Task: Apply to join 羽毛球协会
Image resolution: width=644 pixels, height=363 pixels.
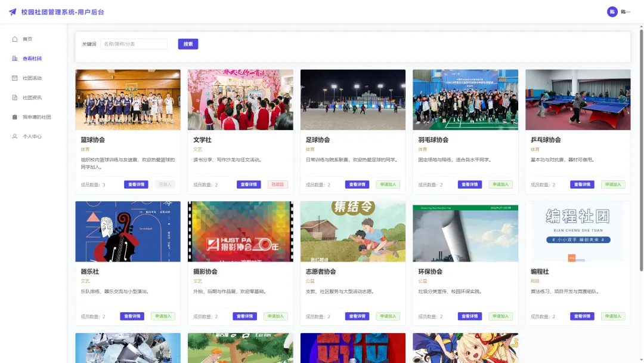Action: [500, 184]
